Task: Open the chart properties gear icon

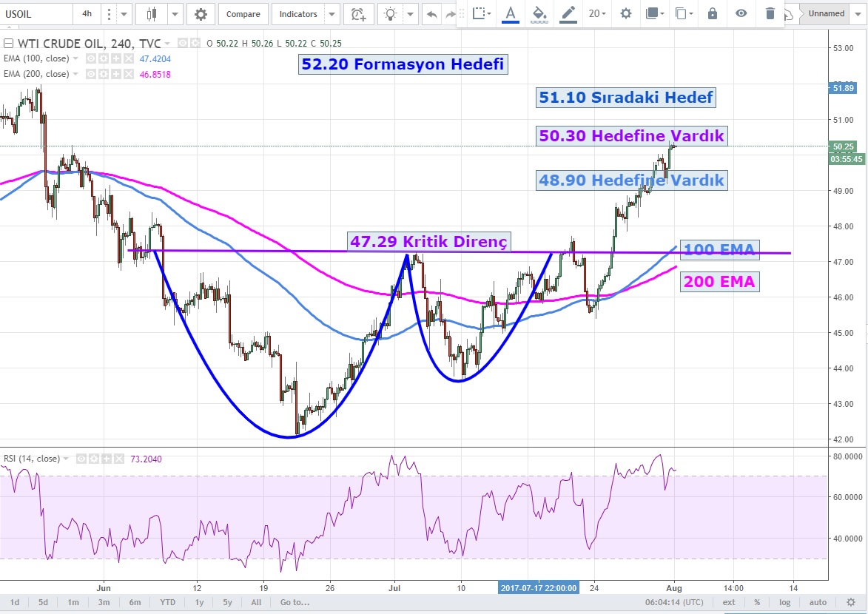Action: [201, 14]
